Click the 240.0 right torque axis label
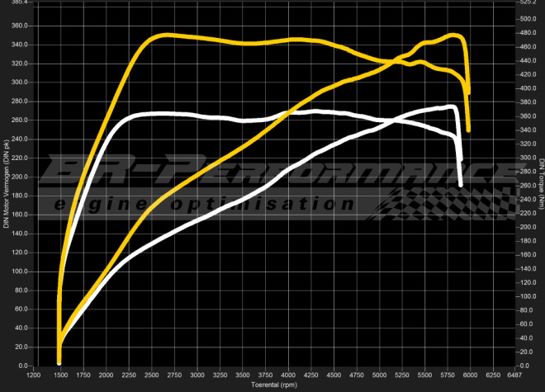 (x=527, y=200)
